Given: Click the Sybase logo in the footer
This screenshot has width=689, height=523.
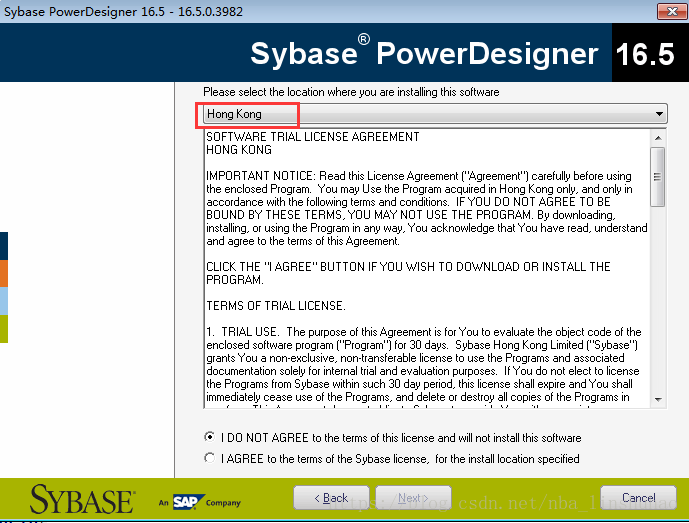Looking at the screenshot, I should 83,500.
